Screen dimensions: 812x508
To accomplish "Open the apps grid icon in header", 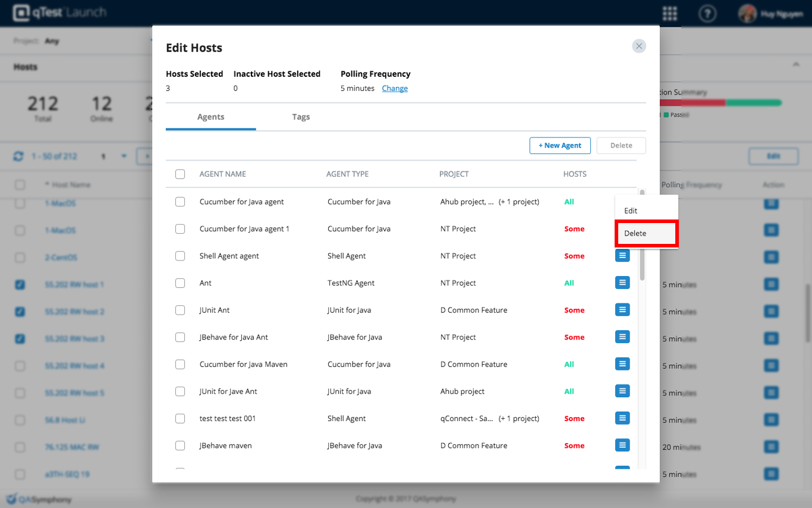I will 670,14.
